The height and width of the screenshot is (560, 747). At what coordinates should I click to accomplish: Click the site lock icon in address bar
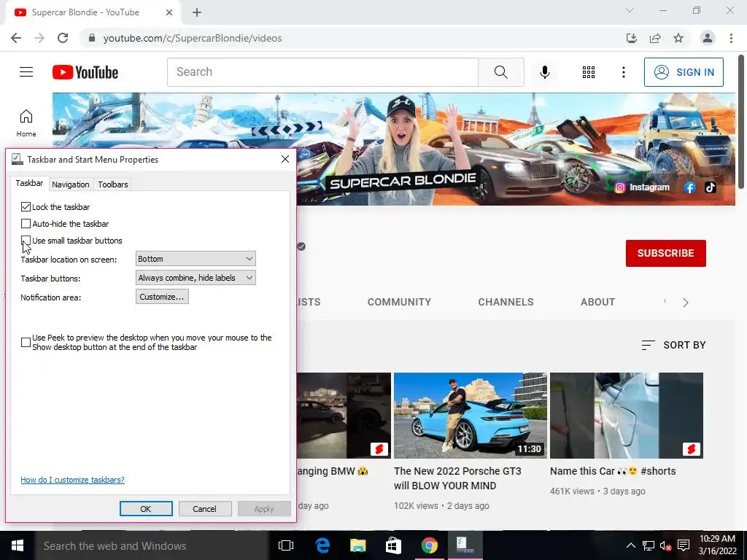coord(92,38)
